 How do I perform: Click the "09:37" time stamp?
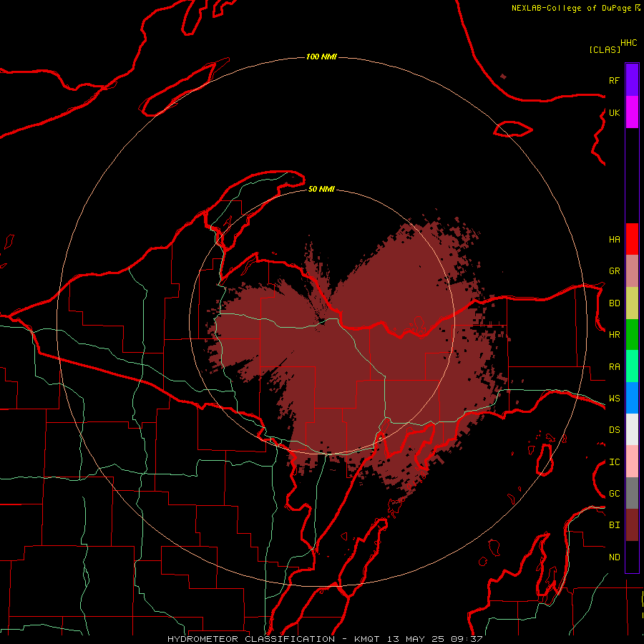467,639
